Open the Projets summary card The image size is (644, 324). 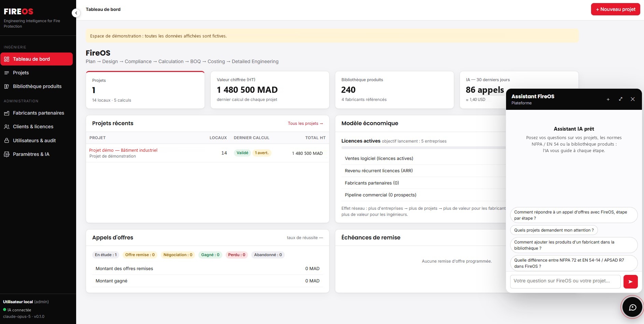pos(145,90)
